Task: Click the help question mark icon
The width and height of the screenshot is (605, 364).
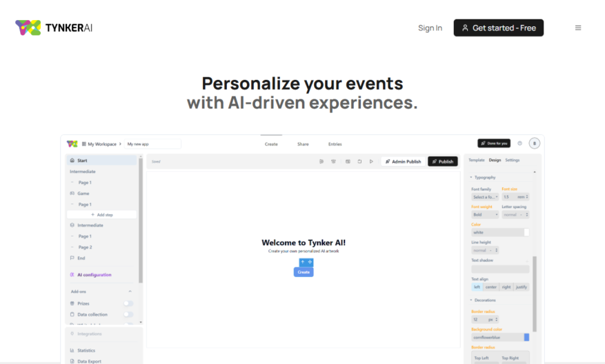Action: (519, 143)
